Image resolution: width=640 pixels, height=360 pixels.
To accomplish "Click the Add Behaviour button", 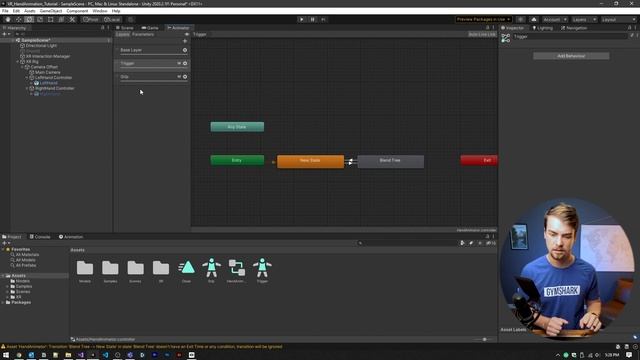I will point(571,56).
